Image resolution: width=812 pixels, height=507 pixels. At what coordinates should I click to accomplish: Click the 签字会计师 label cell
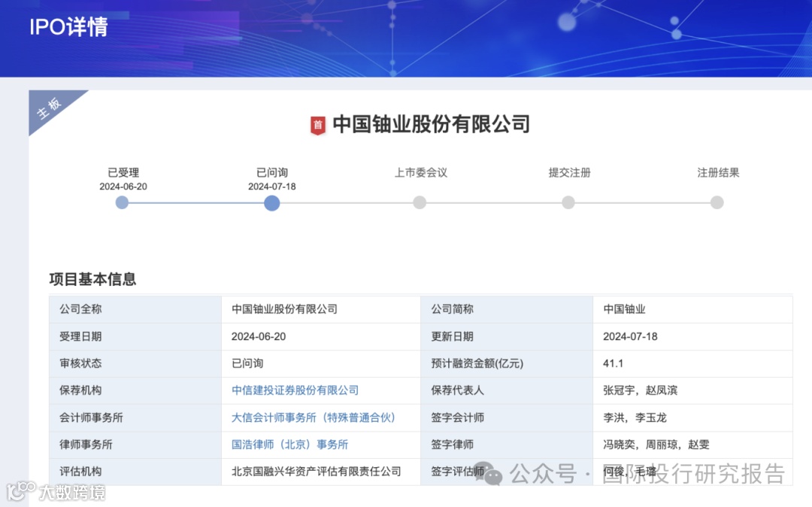point(507,418)
